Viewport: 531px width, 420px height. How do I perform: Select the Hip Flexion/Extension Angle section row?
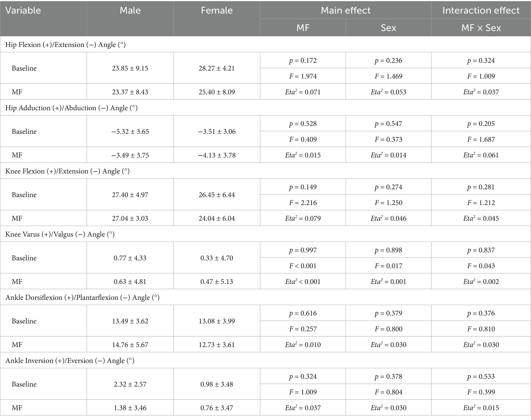65,45
